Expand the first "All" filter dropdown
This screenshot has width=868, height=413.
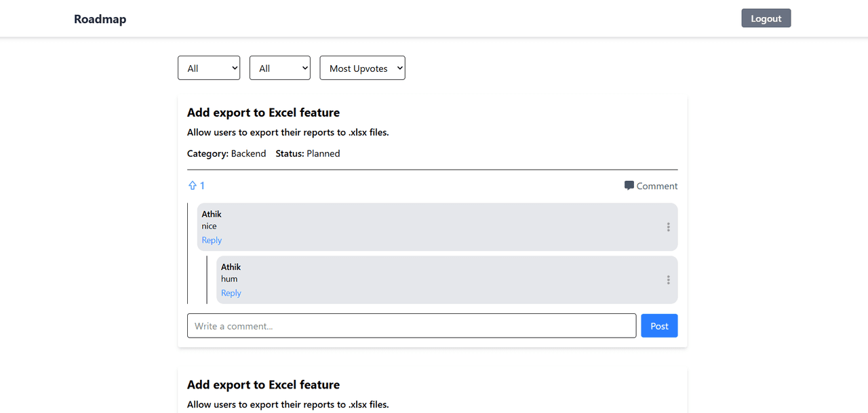pyautogui.click(x=209, y=68)
